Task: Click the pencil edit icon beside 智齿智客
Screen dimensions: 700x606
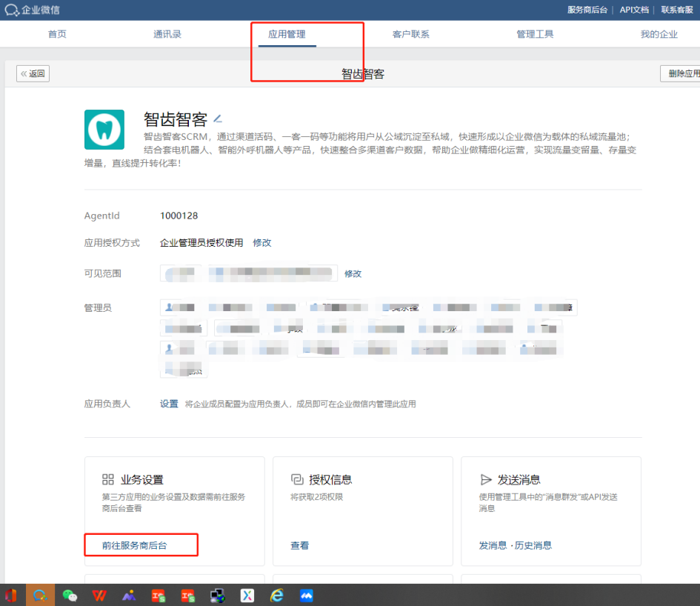Action: [218, 119]
